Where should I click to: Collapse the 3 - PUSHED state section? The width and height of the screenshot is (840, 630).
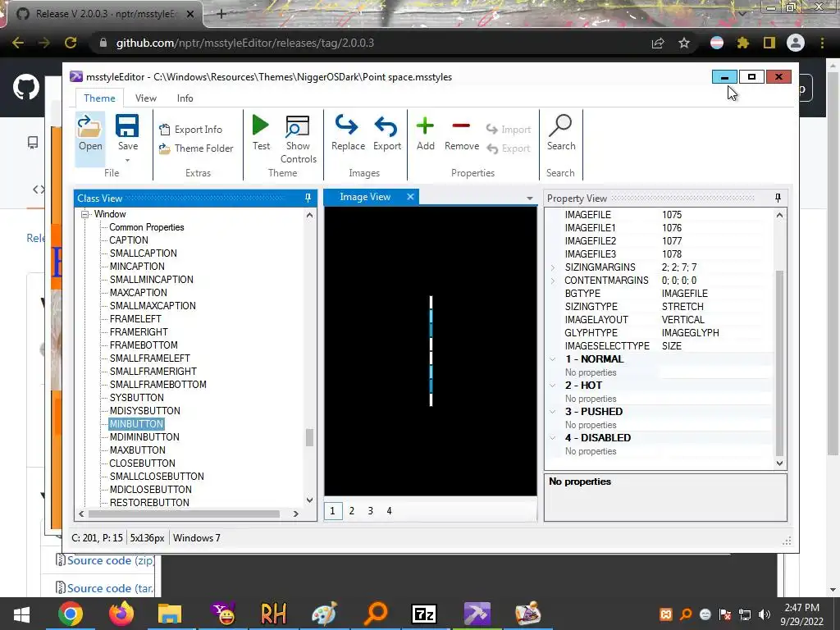pyautogui.click(x=553, y=412)
